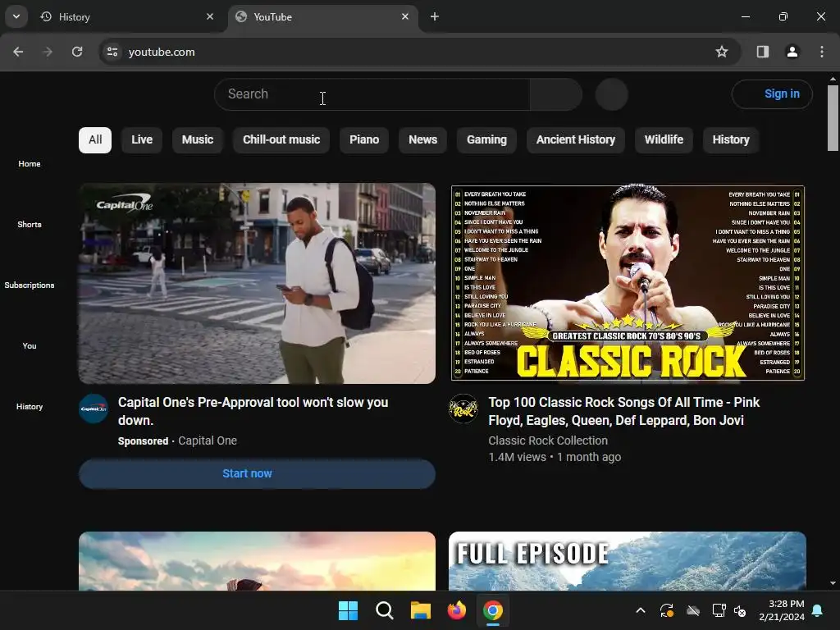Click the search submit button beside Search
Screen dimensions: 840x630
[x=556, y=94]
